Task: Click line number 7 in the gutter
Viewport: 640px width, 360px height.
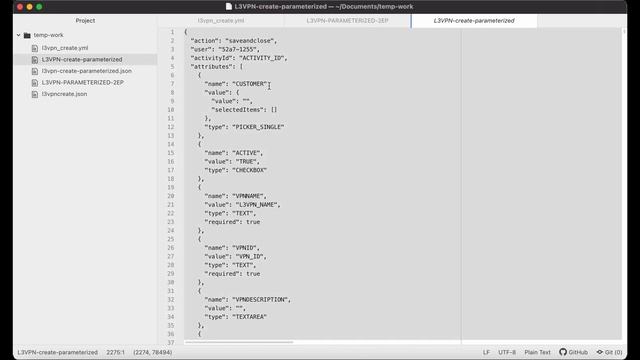Action: pyautogui.click(x=172, y=84)
